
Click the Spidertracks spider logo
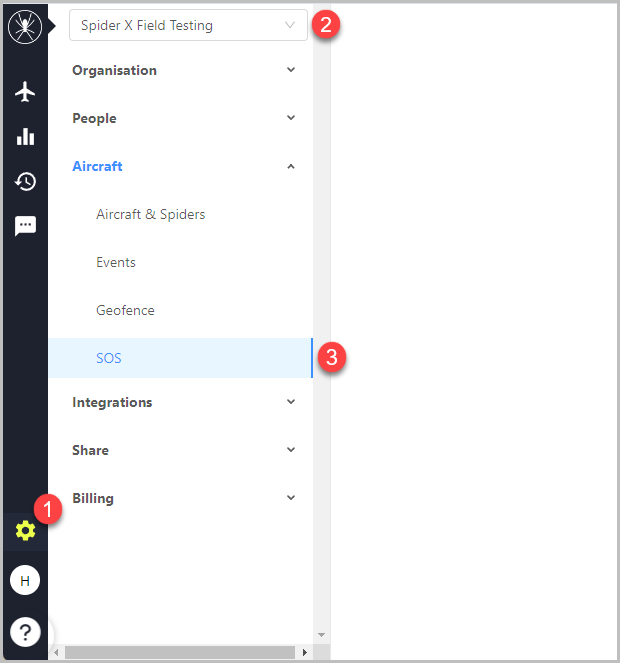pos(25,27)
